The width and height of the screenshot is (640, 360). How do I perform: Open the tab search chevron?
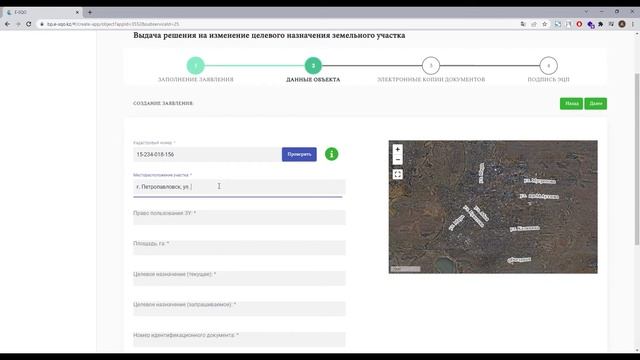tap(586, 12)
